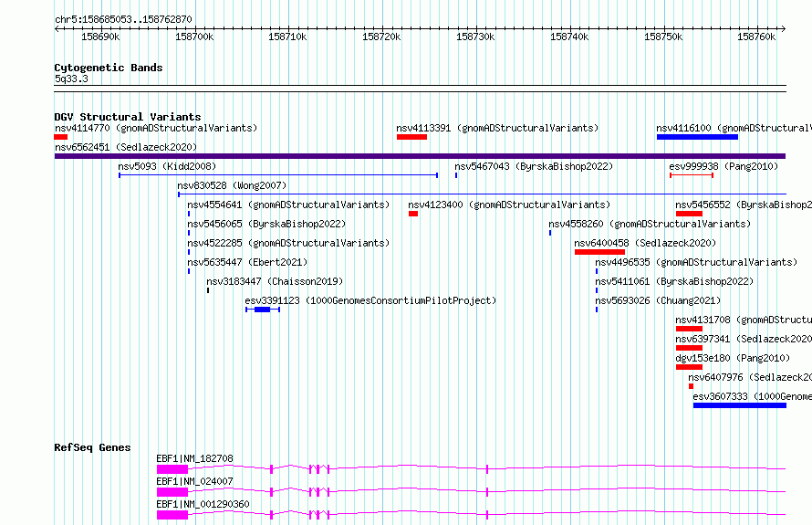Click the 158760k ruler tick label
812x525 pixels.
pos(756,37)
